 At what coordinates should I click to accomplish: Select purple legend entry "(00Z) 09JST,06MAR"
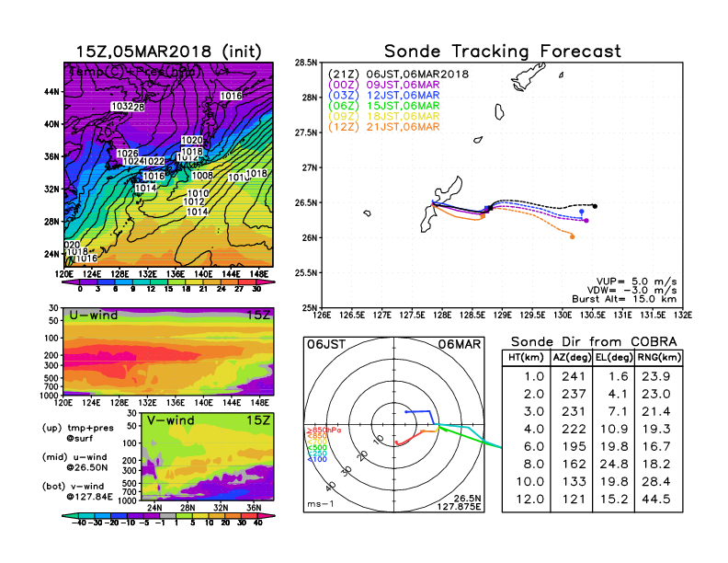(384, 85)
